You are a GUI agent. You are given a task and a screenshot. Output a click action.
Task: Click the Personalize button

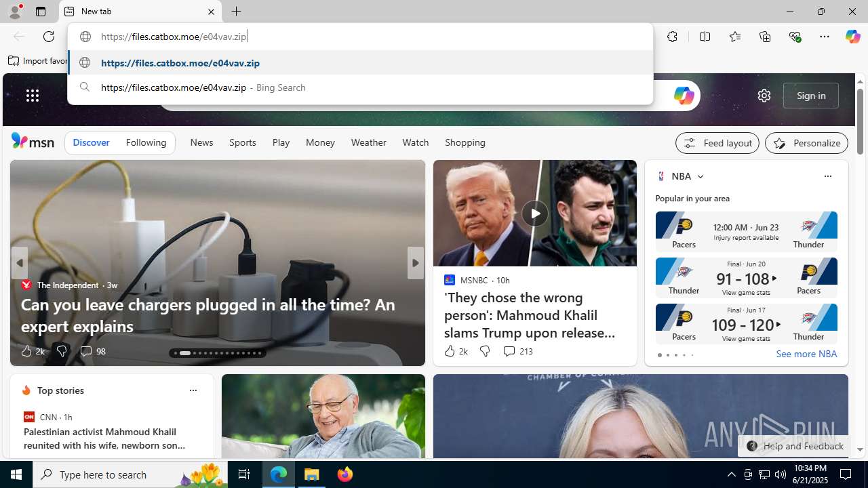806,143
